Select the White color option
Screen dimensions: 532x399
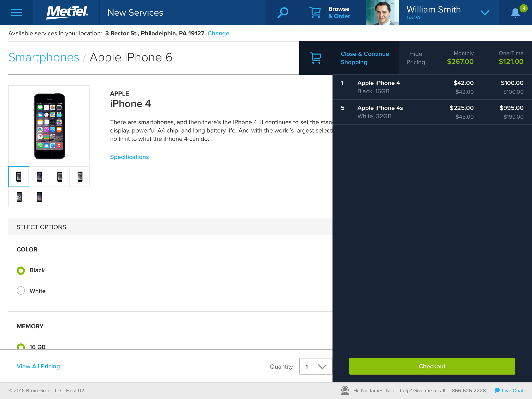click(x=21, y=291)
